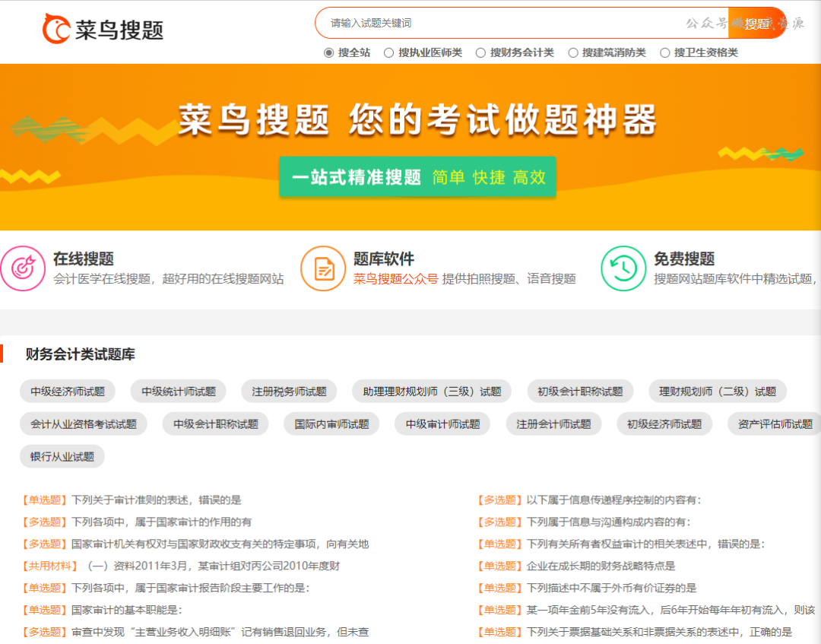The height and width of the screenshot is (644, 821).
Task: Open question 国家审计的基本职能是
Action: coord(127,610)
